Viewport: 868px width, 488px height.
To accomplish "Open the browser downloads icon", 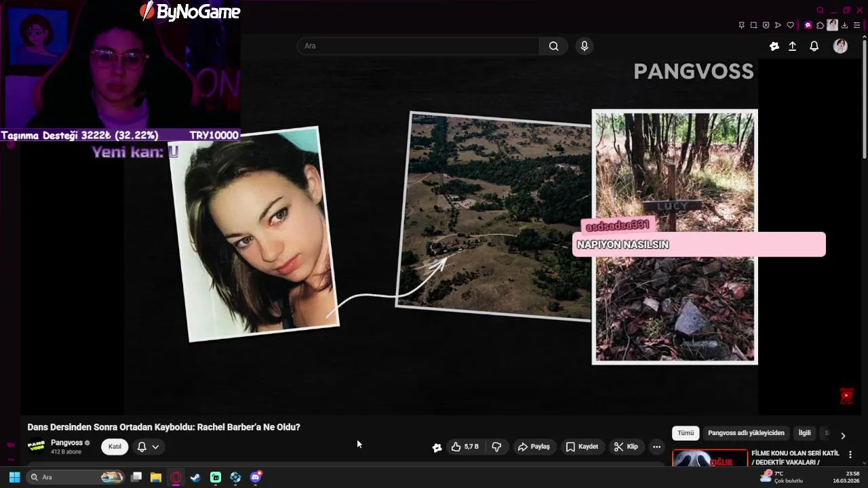I will point(844,25).
